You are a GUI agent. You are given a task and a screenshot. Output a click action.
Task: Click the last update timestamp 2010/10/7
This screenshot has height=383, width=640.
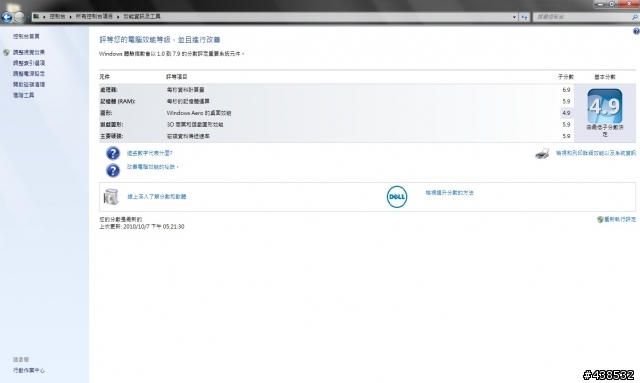[142, 227]
